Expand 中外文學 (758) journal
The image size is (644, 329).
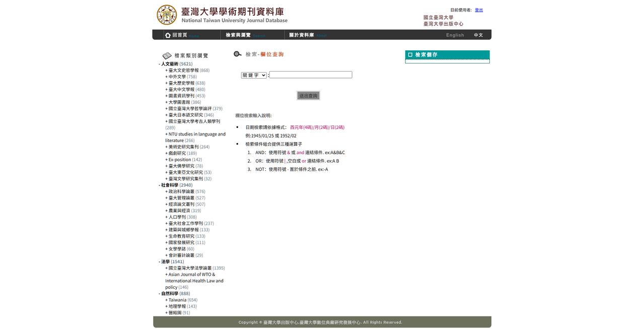point(181,77)
